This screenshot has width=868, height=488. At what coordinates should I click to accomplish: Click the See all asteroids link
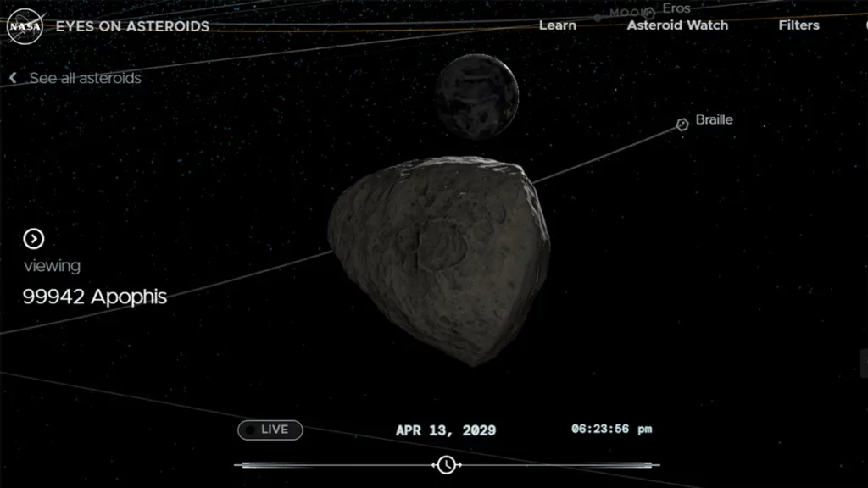point(85,78)
